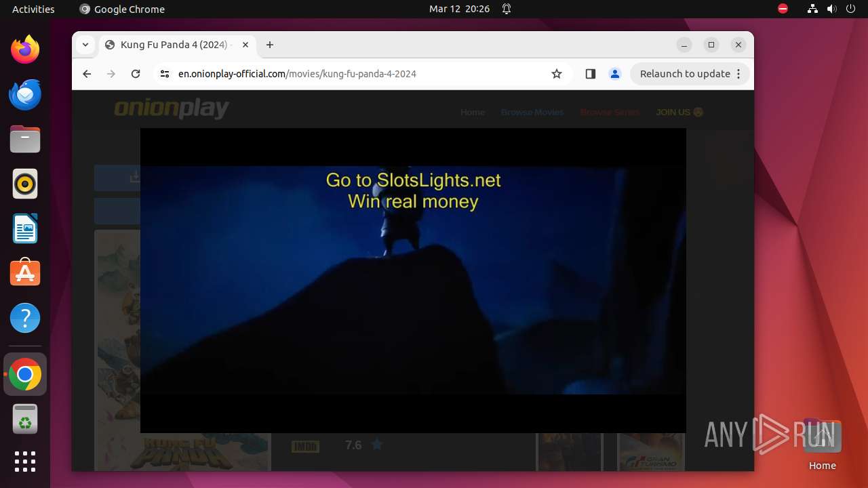Click the rating star next to 7.6

coord(377,445)
